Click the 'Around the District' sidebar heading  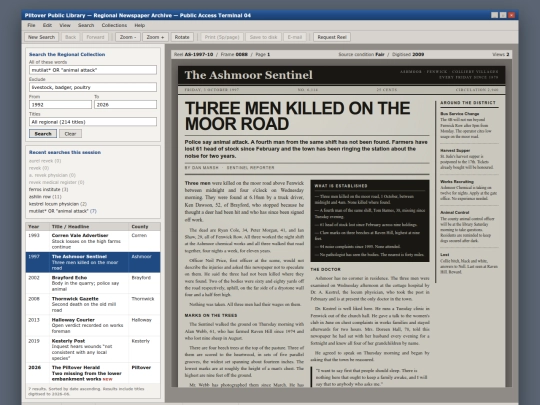(468, 103)
